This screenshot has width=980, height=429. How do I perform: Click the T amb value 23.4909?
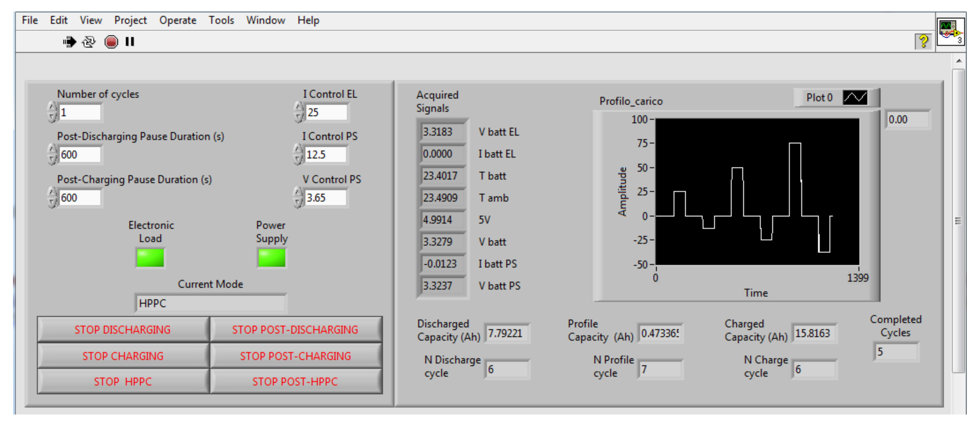coord(443,198)
